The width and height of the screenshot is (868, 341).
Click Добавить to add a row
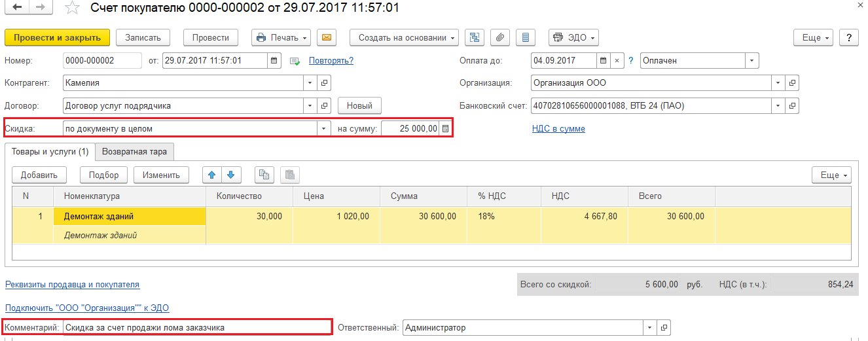coord(39,175)
